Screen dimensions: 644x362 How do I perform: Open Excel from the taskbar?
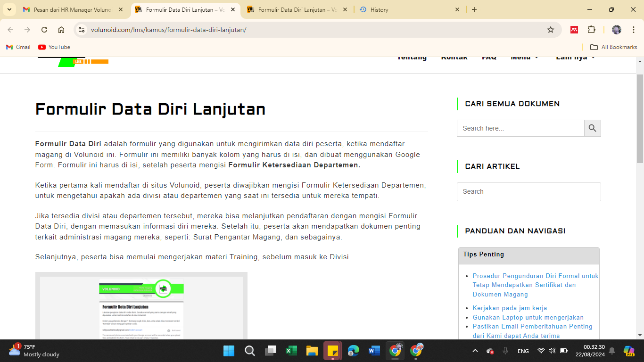point(291,351)
